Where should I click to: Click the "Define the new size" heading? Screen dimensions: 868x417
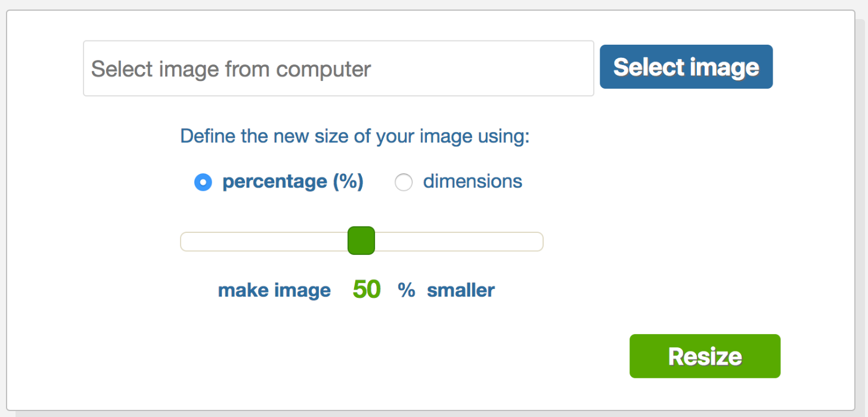[355, 136]
